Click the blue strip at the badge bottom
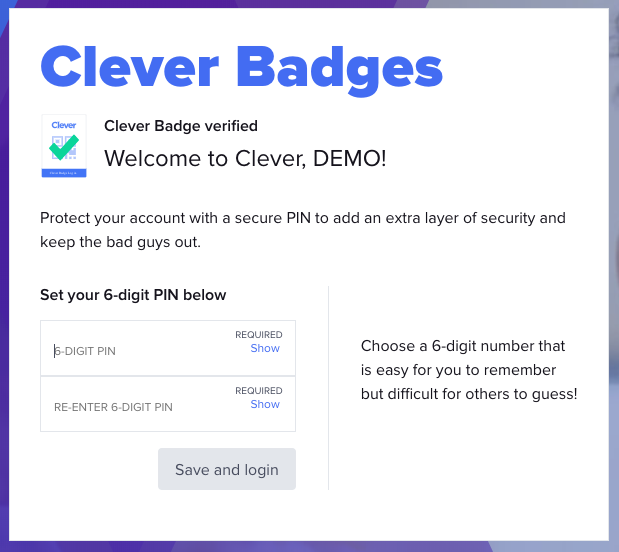619x552 pixels. point(64,173)
